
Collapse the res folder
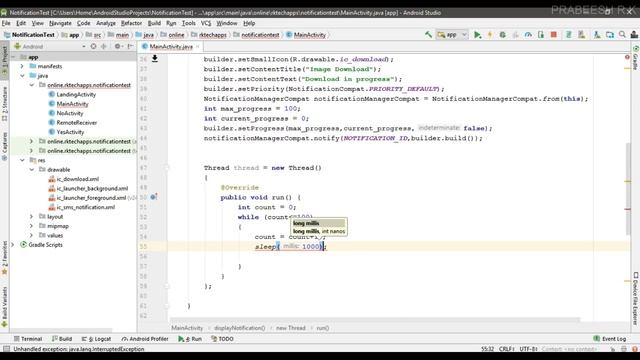pos(22,160)
